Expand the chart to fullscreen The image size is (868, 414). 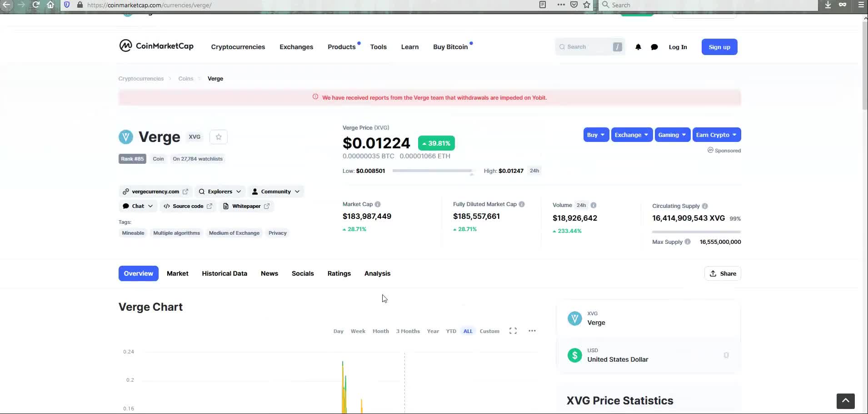click(x=513, y=331)
